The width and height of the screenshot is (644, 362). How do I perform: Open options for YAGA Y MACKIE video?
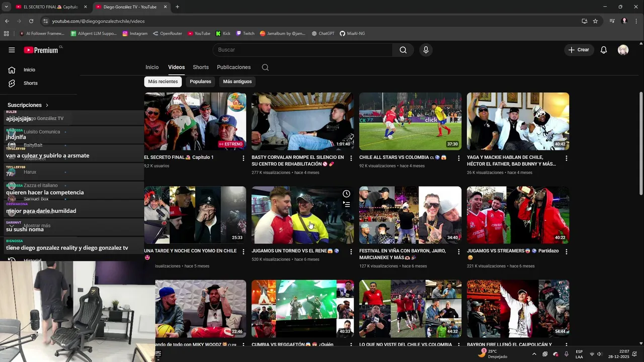(x=566, y=158)
